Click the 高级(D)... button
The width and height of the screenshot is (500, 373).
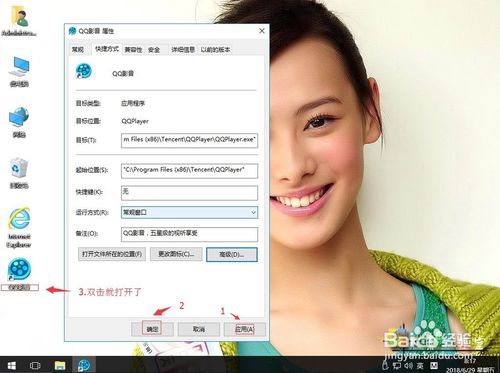click(x=232, y=255)
